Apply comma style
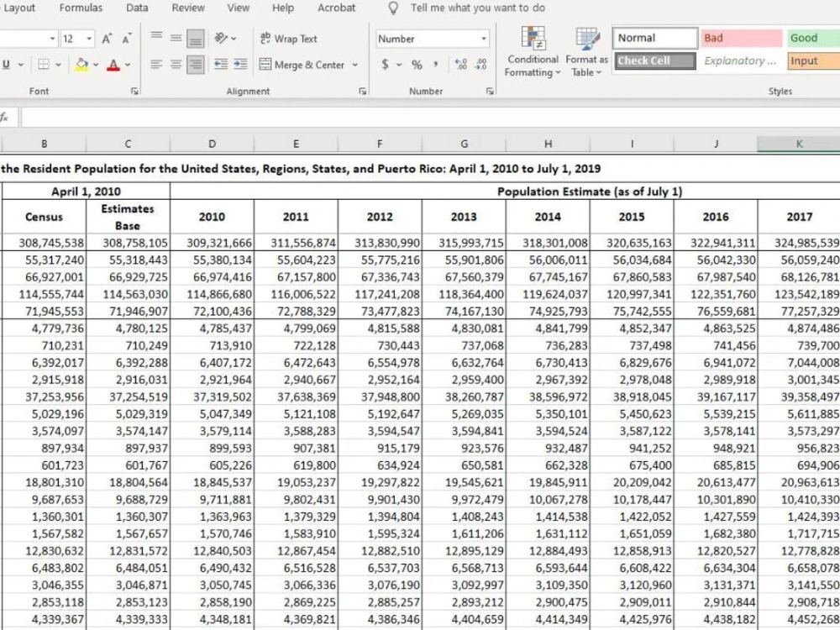Screen dimensions: 840x630 pyautogui.click(x=435, y=65)
